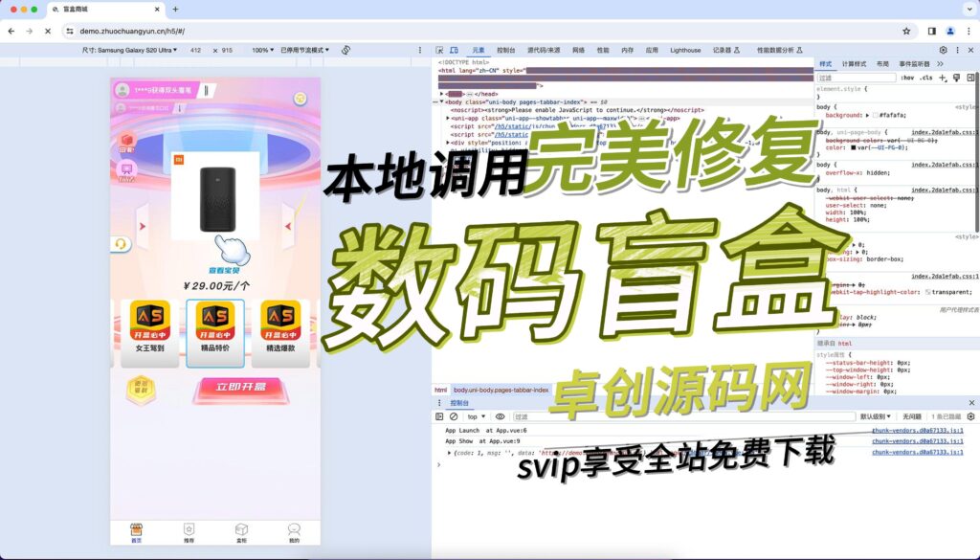The height and width of the screenshot is (560, 980).
Task: Expand the uni-app element node
Action: click(x=448, y=118)
